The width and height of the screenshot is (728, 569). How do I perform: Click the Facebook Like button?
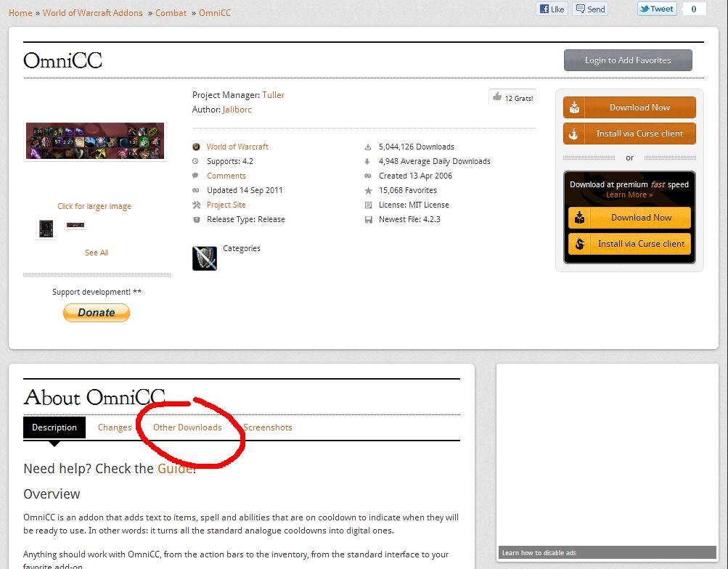pyautogui.click(x=552, y=9)
